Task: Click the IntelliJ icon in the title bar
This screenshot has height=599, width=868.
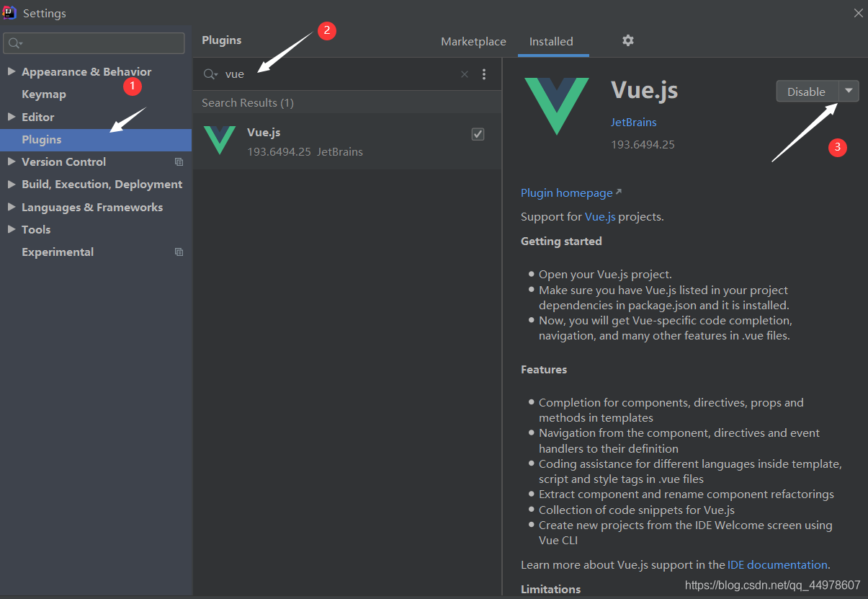Action: 10,13
